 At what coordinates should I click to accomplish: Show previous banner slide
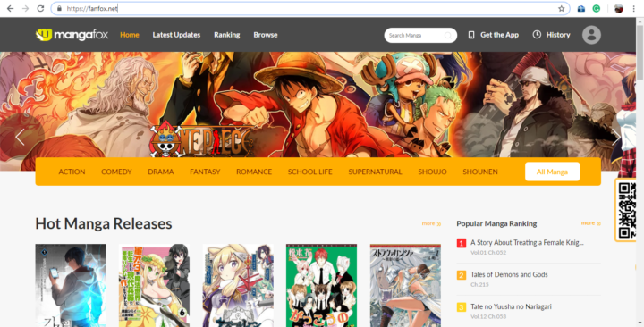[20, 137]
